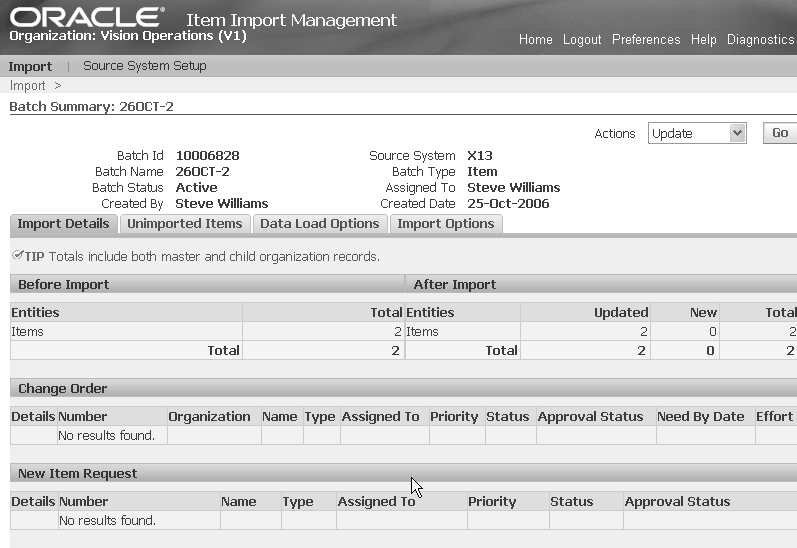Click Created Date value 25-Oct-2006

[508, 203]
